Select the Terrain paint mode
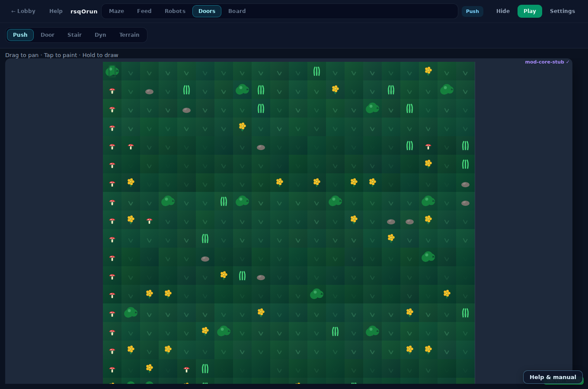Screen dimensions: 588x389 point(129,35)
